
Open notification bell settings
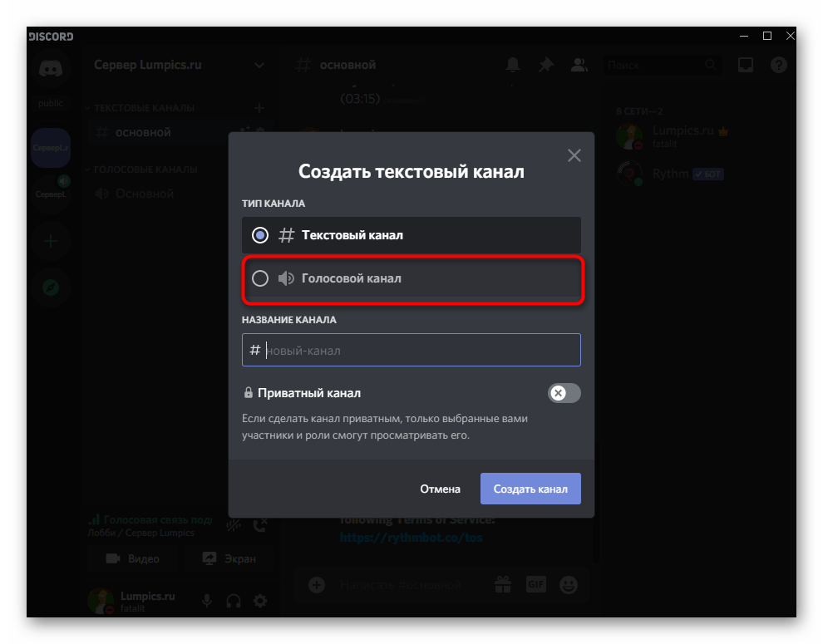pos(514,65)
